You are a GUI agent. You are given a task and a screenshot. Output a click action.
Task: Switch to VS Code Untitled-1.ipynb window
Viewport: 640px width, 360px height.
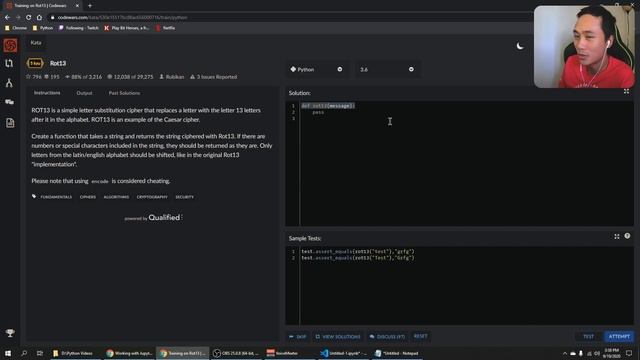(x=344, y=353)
